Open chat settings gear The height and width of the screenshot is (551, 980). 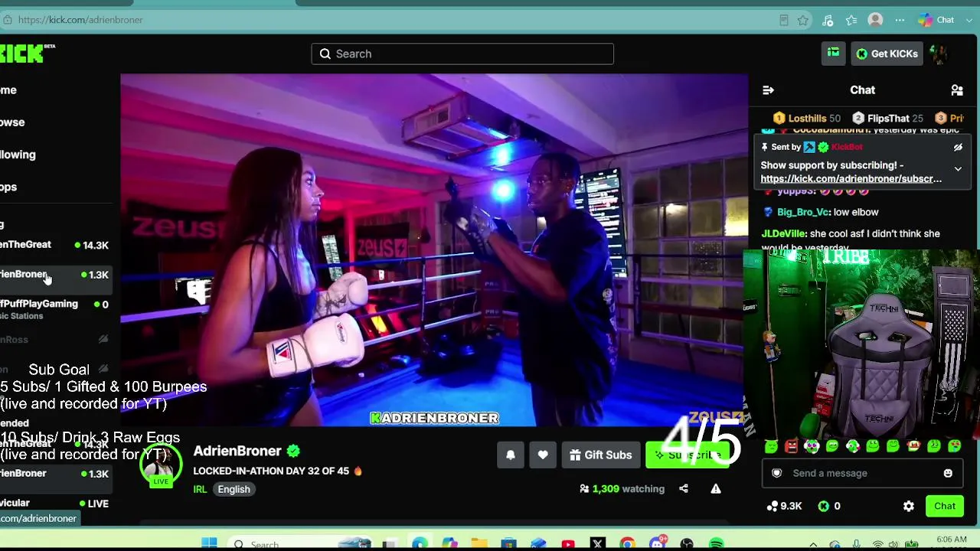coord(909,507)
